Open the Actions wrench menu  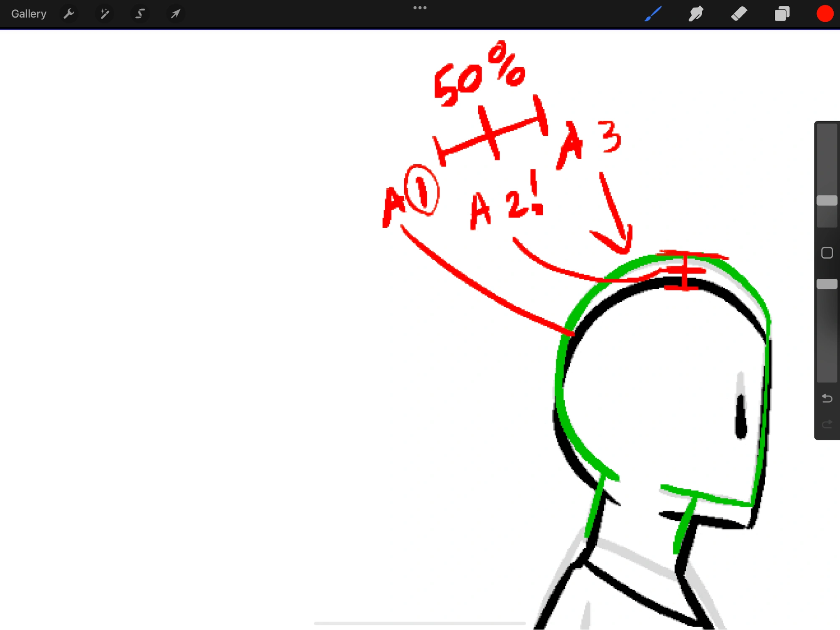69,14
